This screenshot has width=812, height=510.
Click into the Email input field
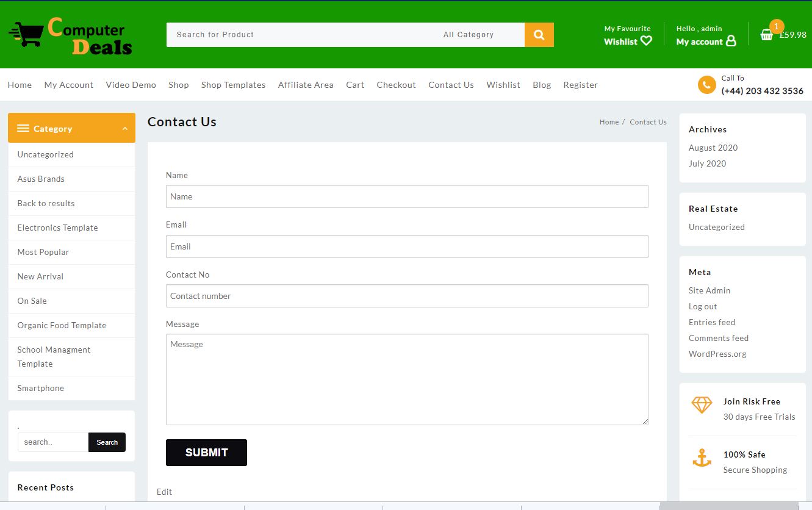pos(406,246)
